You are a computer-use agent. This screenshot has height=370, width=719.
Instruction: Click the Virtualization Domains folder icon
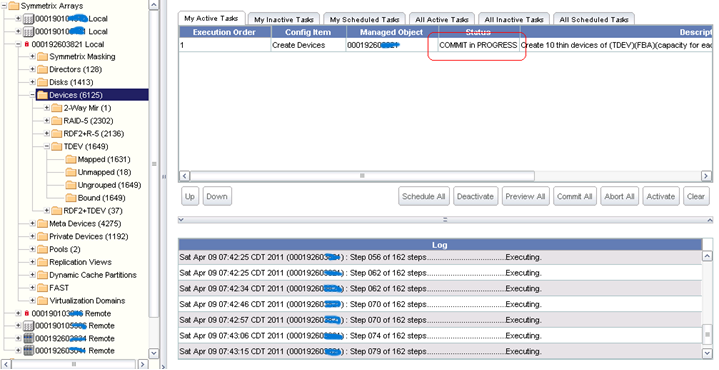click(43, 301)
